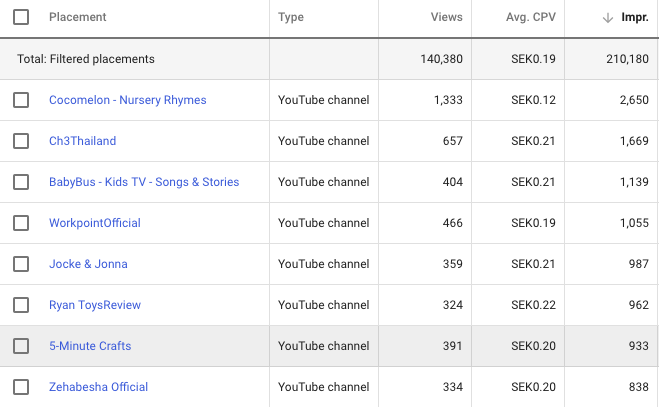Click Ryan ToysReview views cell 324
659x407 pixels.
coord(453,305)
